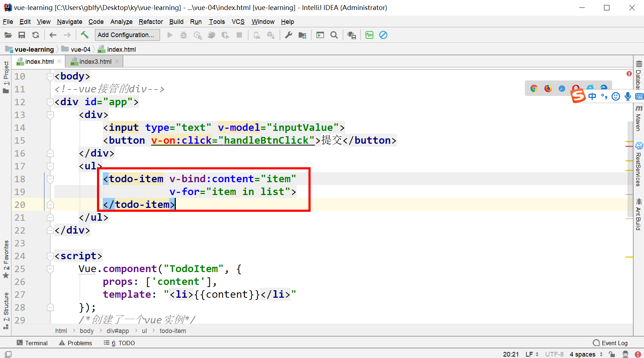Toggle the Favorites tool window stripe

(6, 260)
